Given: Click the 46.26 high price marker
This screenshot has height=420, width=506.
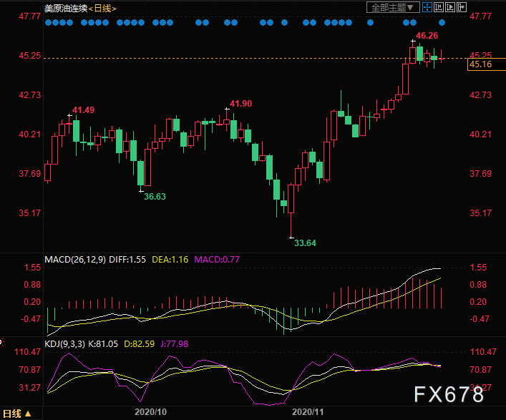Looking at the screenshot, I should [x=427, y=35].
